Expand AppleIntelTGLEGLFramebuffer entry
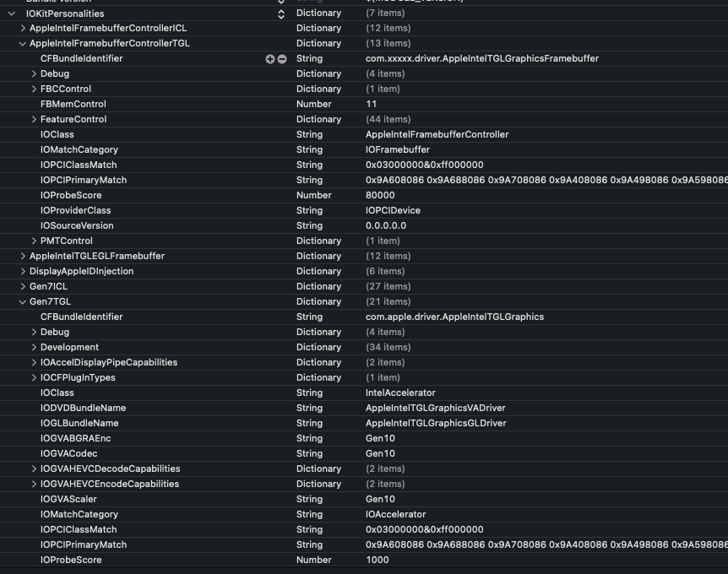The height and width of the screenshot is (574, 728). pyautogui.click(x=23, y=256)
